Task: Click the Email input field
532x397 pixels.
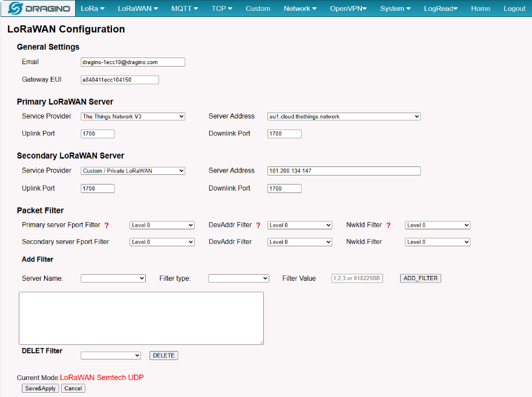Action: pos(133,62)
